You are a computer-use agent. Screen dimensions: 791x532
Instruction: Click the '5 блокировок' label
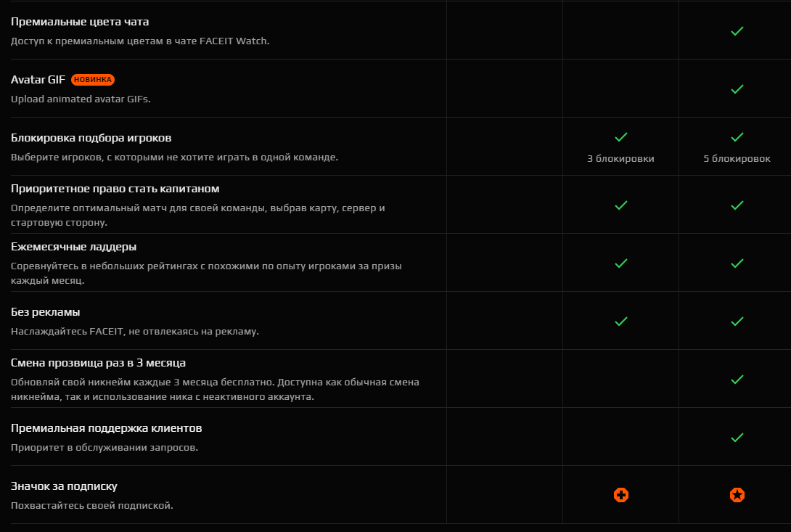737,158
